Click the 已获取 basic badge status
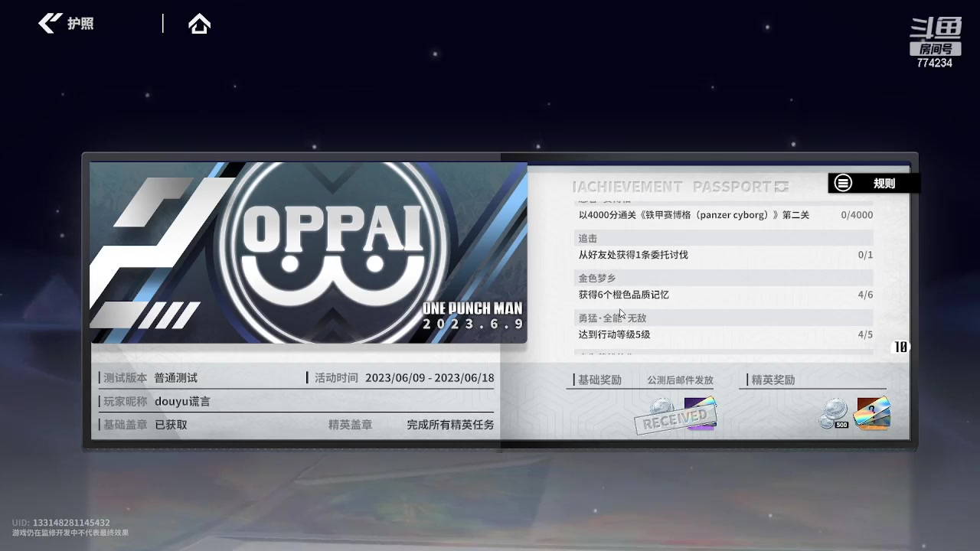 171,424
